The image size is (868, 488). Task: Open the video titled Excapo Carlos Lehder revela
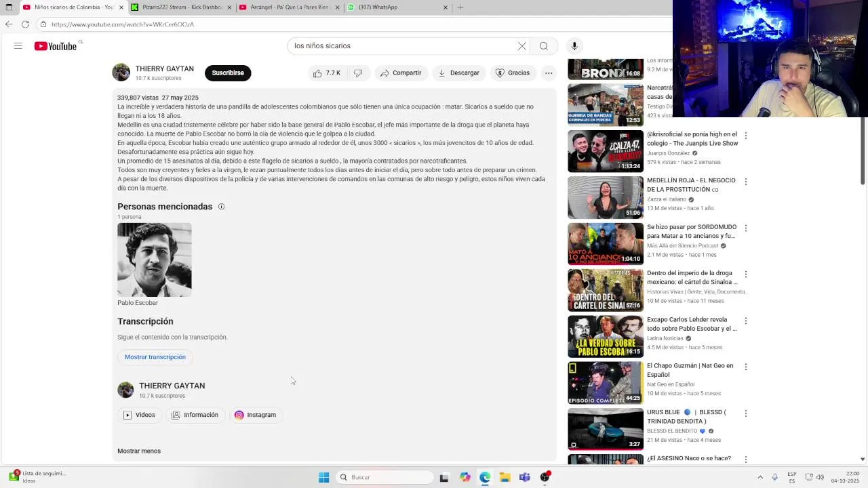coord(692,324)
